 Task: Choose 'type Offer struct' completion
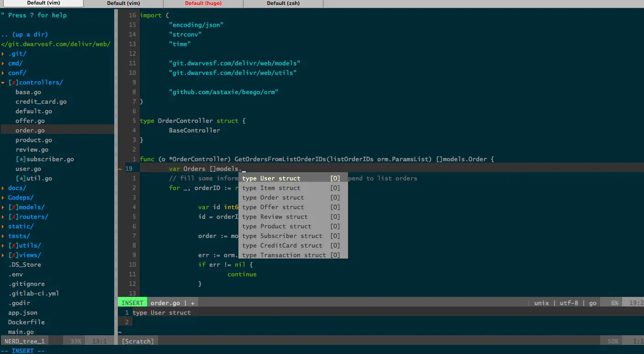pos(293,207)
